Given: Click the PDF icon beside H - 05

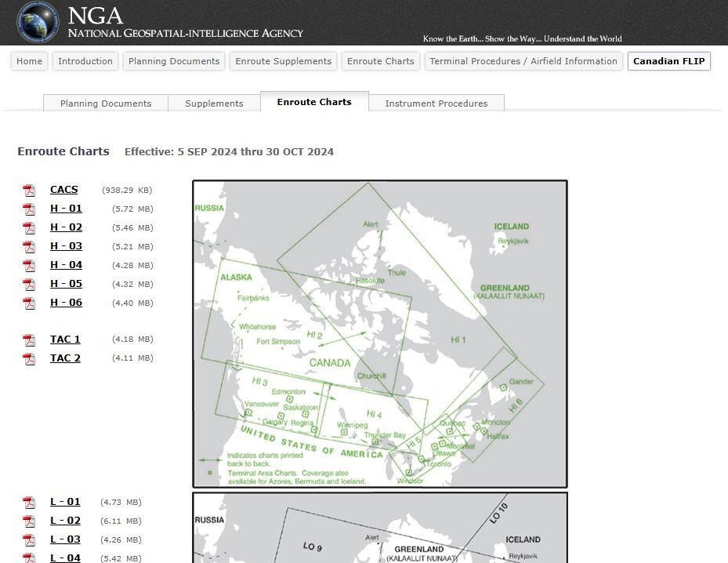Looking at the screenshot, I should (29, 285).
